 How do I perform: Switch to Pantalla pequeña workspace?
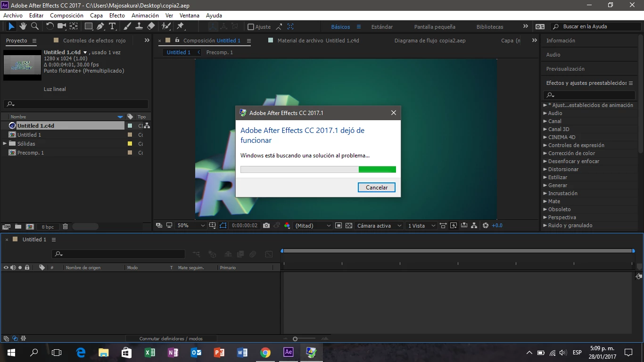pyautogui.click(x=435, y=27)
